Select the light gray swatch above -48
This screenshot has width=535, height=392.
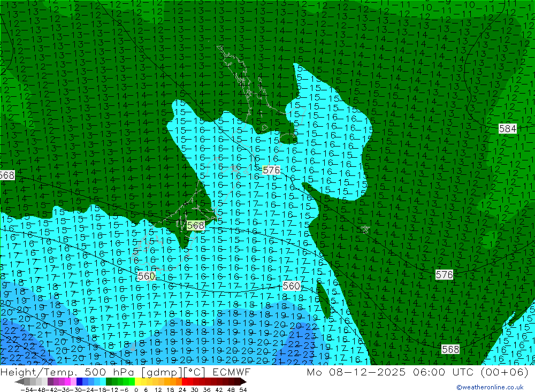[x=39, y=382]
